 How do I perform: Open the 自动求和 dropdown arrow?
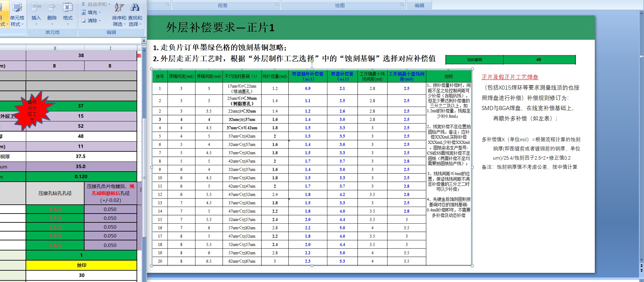[109, 4]
